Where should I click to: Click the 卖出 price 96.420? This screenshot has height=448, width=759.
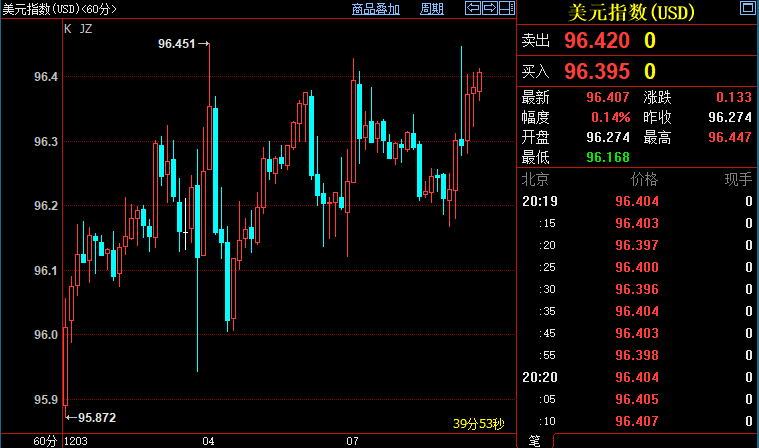pos(597,41)
